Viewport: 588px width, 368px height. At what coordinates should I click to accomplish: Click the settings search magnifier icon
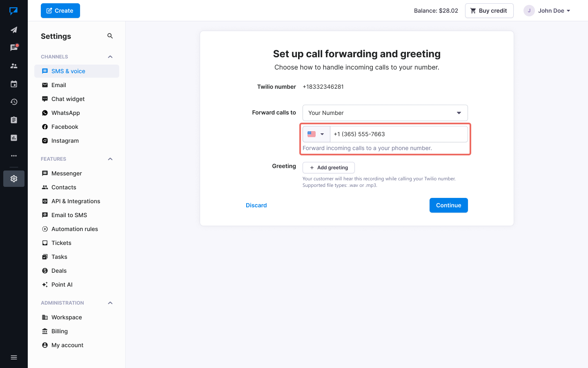pyautogui.click(x=110, y=36)
